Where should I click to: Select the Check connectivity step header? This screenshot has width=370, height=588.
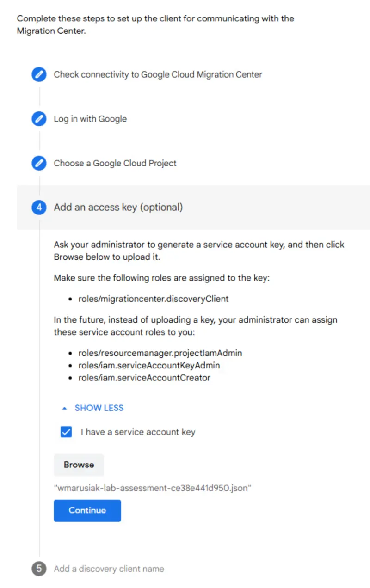coord(158,74)
